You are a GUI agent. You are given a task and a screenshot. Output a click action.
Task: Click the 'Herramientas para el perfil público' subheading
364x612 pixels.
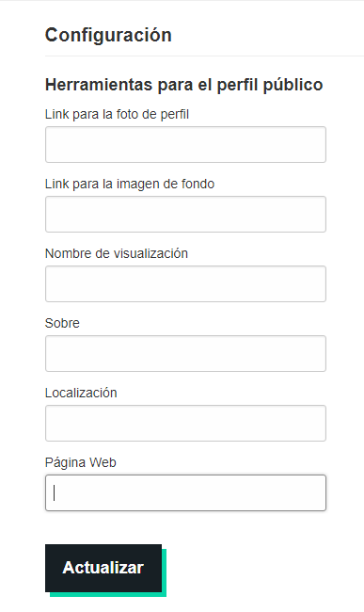184,85
